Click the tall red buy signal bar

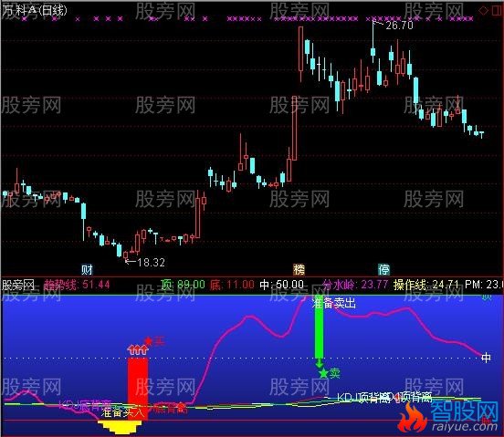click(x=138, y=389)
